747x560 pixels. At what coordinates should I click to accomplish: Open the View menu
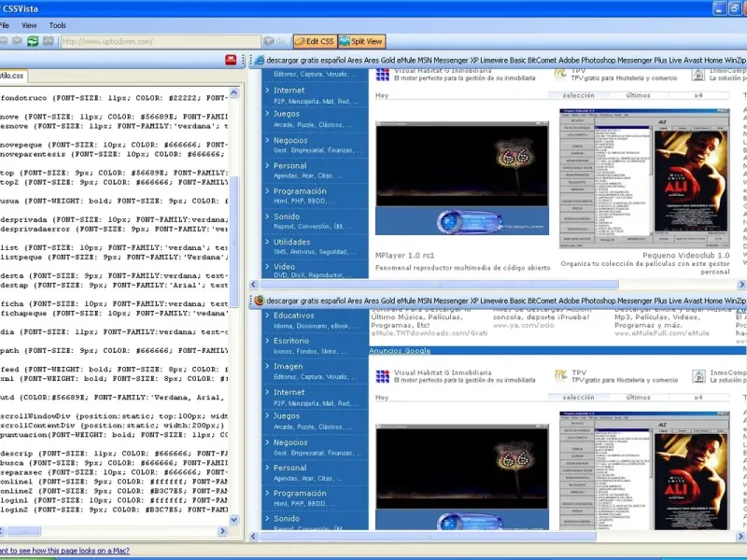point(29,25)
